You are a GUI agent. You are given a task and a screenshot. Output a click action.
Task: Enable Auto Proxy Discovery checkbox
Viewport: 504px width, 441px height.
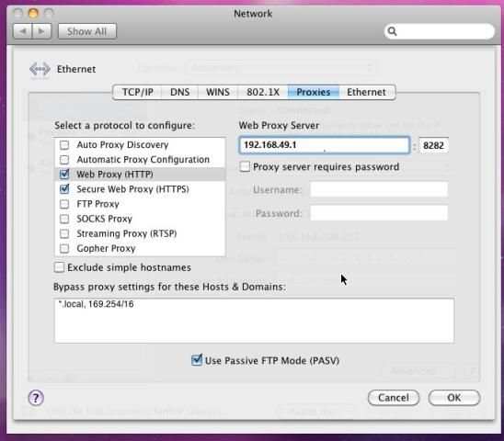coord(64,145)
